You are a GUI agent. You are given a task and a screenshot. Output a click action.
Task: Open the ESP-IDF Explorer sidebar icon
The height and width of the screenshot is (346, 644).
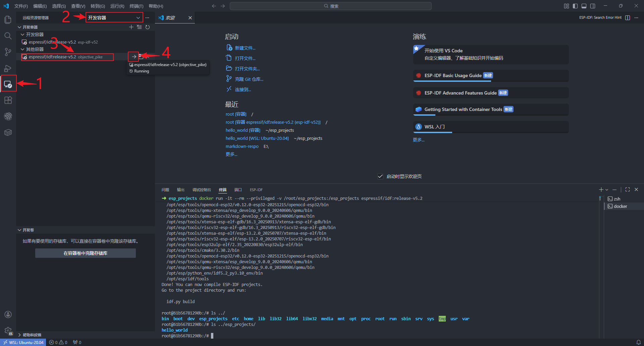coord(8,116)
